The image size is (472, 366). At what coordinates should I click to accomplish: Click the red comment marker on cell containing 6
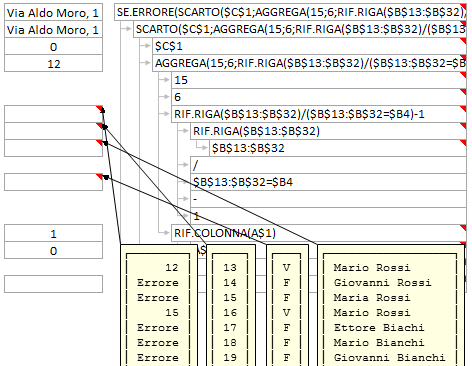tap(464, 91)
